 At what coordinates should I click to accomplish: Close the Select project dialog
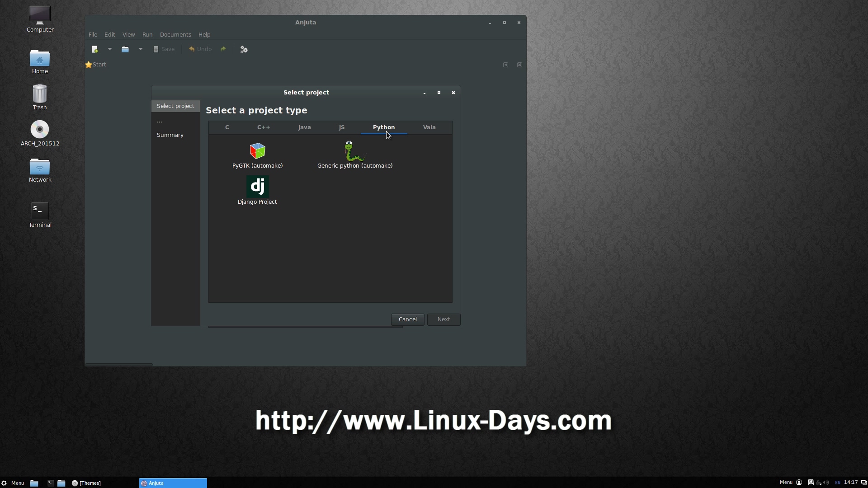click(x=453, y=93)
